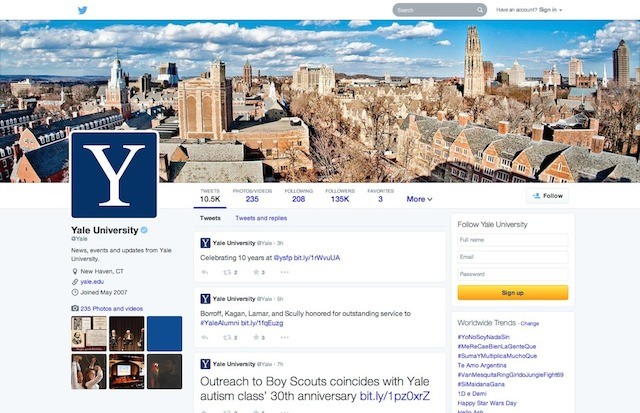Retweet the Borroff, Kagan, Lamar tweet

click(227, 338)
